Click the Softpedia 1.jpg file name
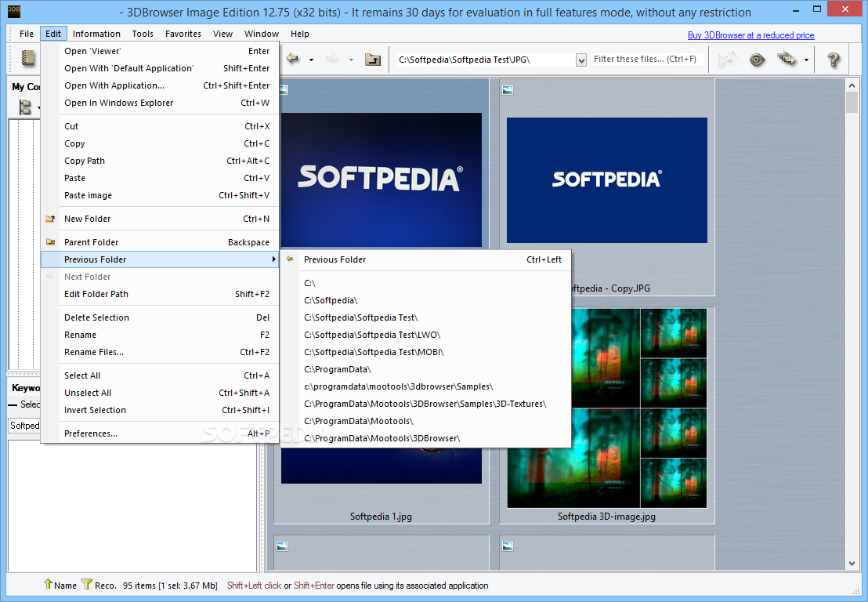The image size is (868, 602). point(381,516)
